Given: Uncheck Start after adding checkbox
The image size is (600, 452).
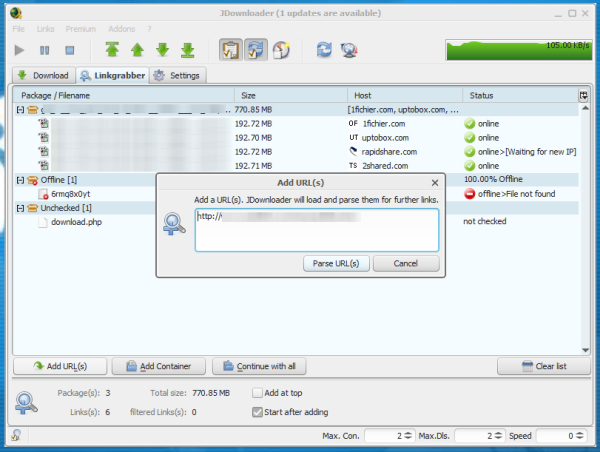Looking at the screenshot, I should (257, 411).
